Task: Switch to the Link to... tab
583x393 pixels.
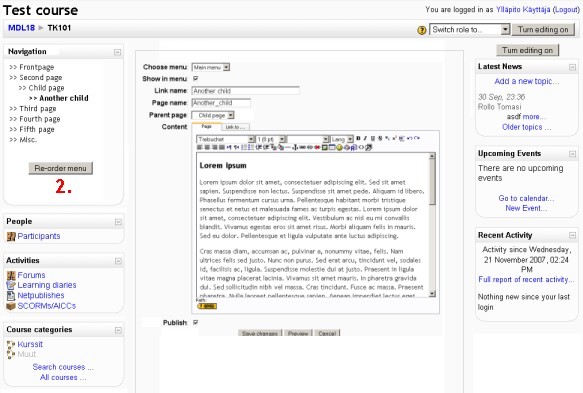Action: point(235,127)
